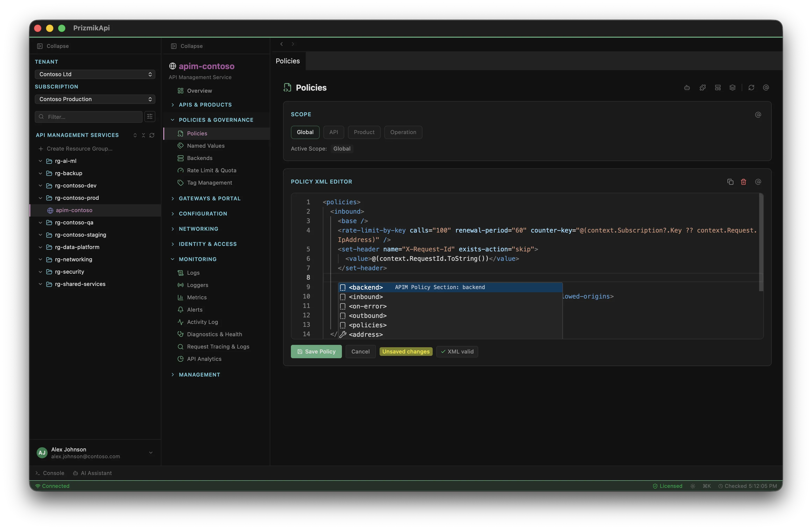Click the puzzle-piece extensions icon in Policies header

702,88
